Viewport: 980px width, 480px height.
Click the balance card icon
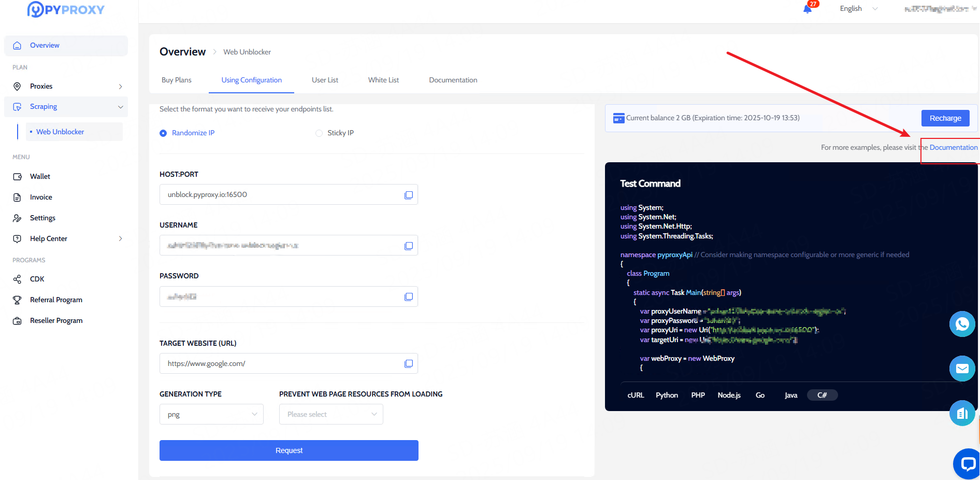pyautogui.click(x=618, y=118)
